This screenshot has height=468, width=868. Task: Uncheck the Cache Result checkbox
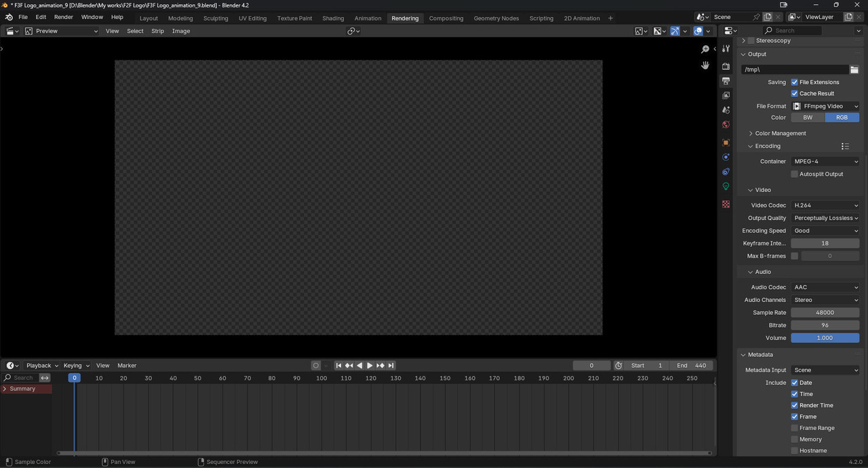pos(795,94)
